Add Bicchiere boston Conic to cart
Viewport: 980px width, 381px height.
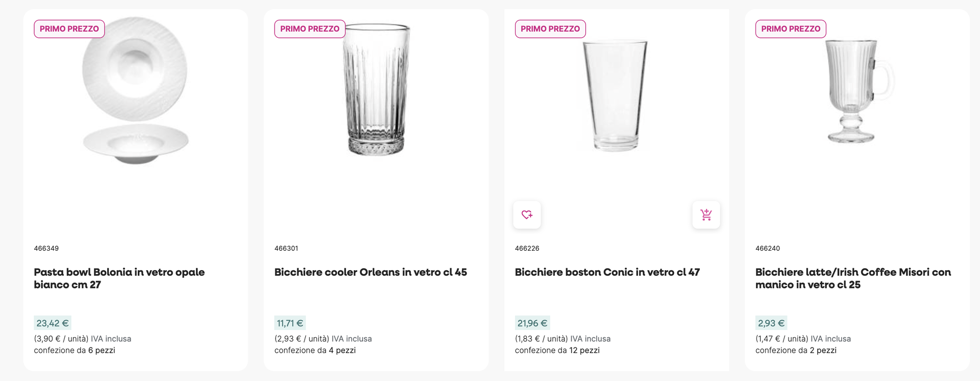[x=706, y=215]
